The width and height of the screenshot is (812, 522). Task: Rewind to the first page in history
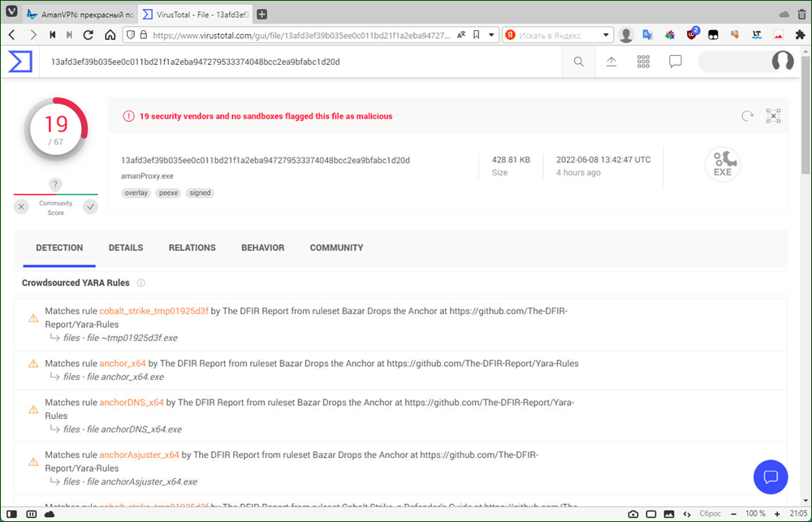pos(52,35)
